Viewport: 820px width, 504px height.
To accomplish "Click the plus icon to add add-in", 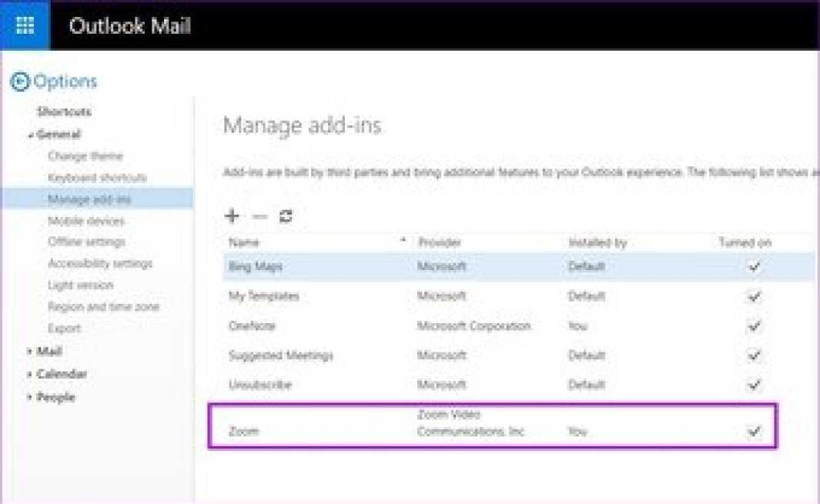I will point(231,216).
